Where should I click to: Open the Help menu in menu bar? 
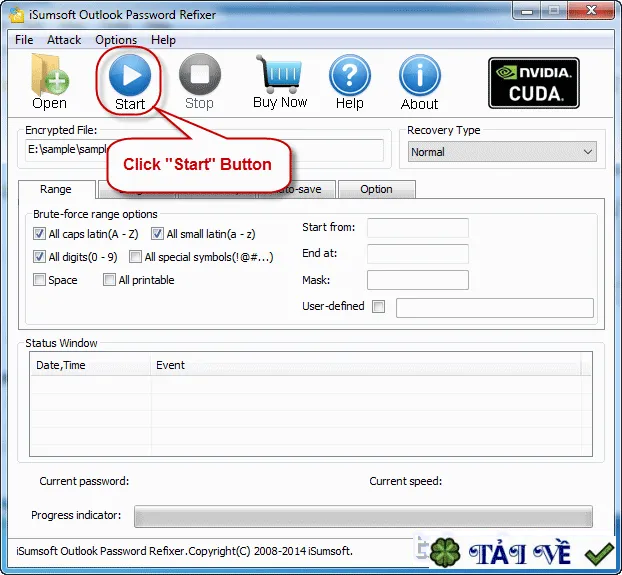(x=163, y=40)
